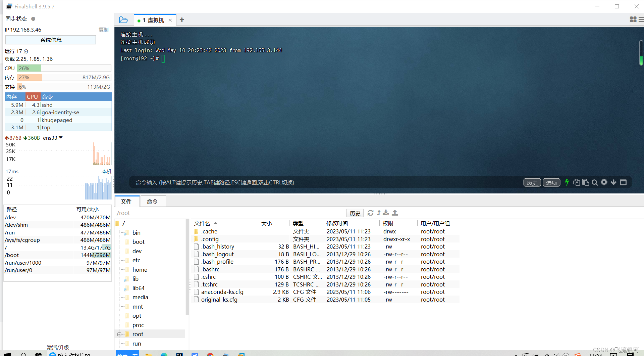
Task: Click the CPU 26% usage bar
Action: click(x=64, y=68)
